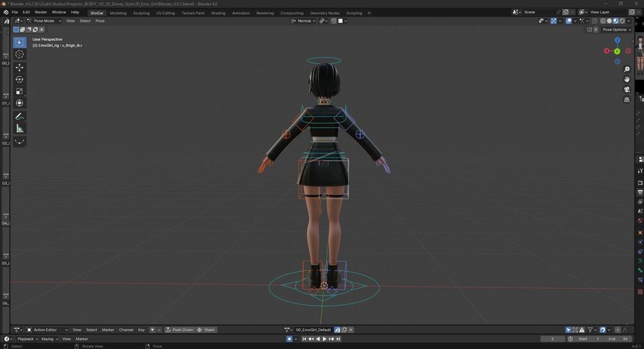
Task: Switch to rendered viewport shading
Action: tap(622, 21)
